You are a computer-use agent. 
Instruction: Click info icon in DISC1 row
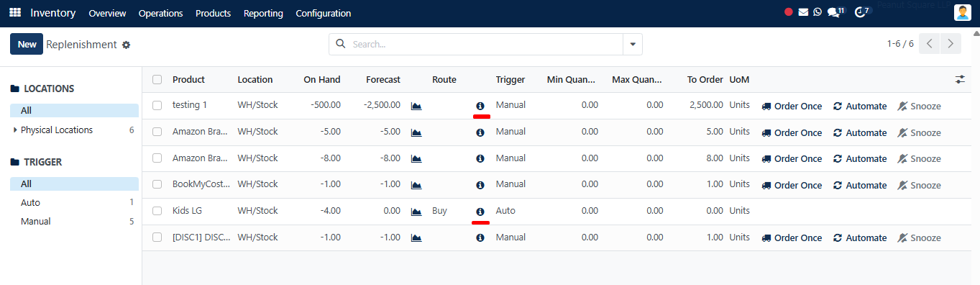coord(480,237)
